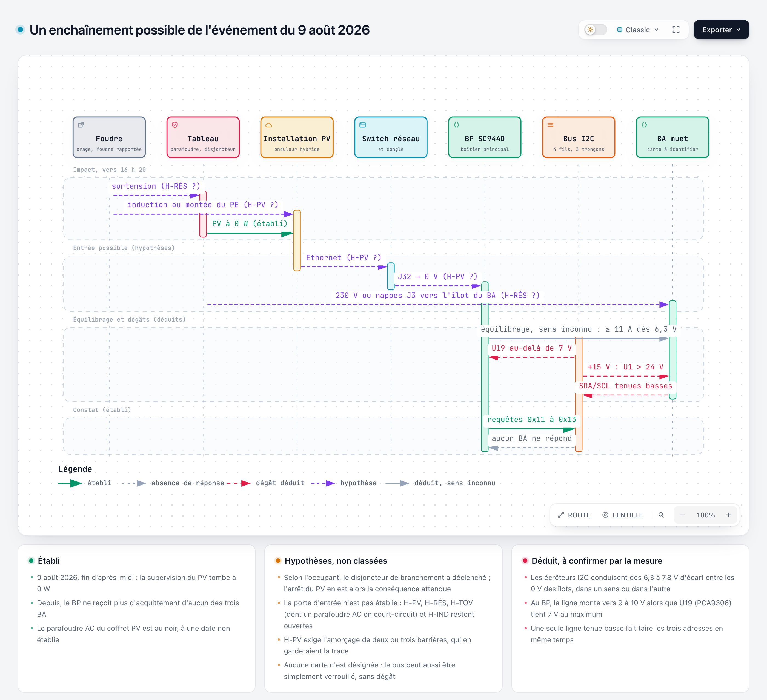
Task: Click the 'aucun BA ne répond' label
Action: pyautogui.click(x=531, y=439)
